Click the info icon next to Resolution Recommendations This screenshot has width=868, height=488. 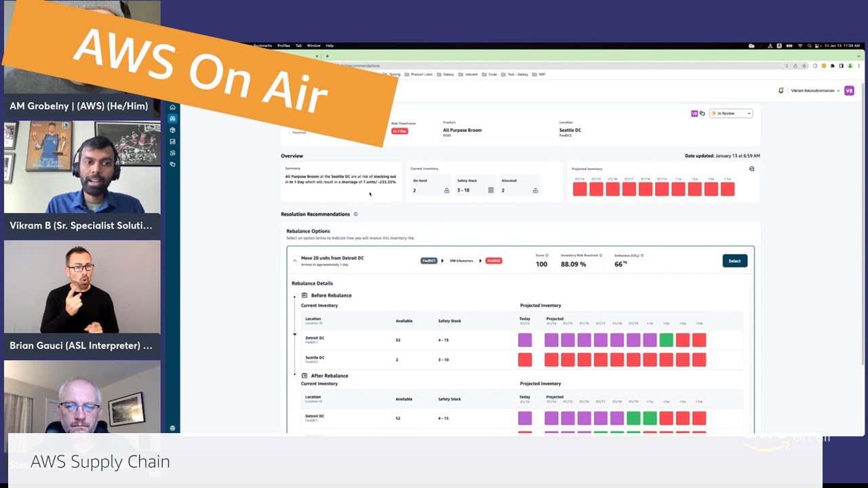(355, 214)
